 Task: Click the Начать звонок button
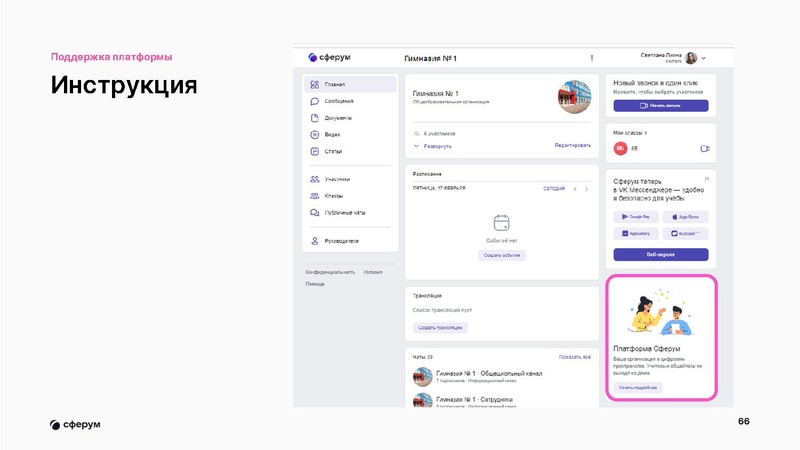point(660,105)
